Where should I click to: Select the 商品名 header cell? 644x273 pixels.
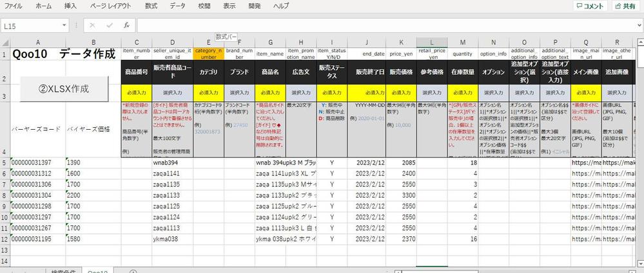coord(270,72)
